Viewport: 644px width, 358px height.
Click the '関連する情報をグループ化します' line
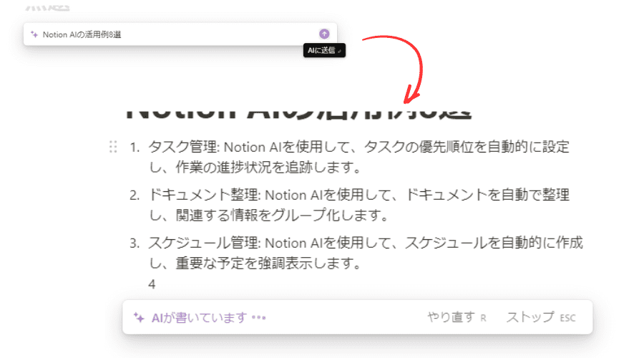(268, 215)
